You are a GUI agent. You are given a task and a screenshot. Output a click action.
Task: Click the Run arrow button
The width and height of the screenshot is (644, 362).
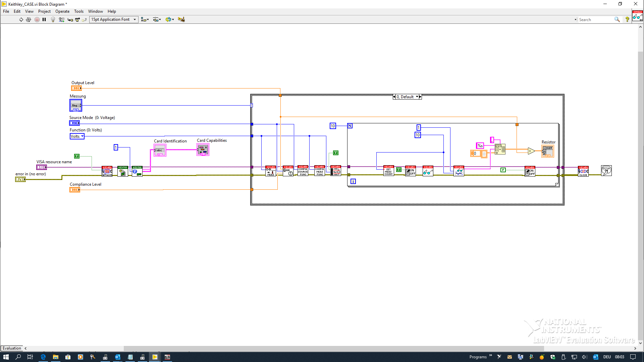click(x=21, y=19)
